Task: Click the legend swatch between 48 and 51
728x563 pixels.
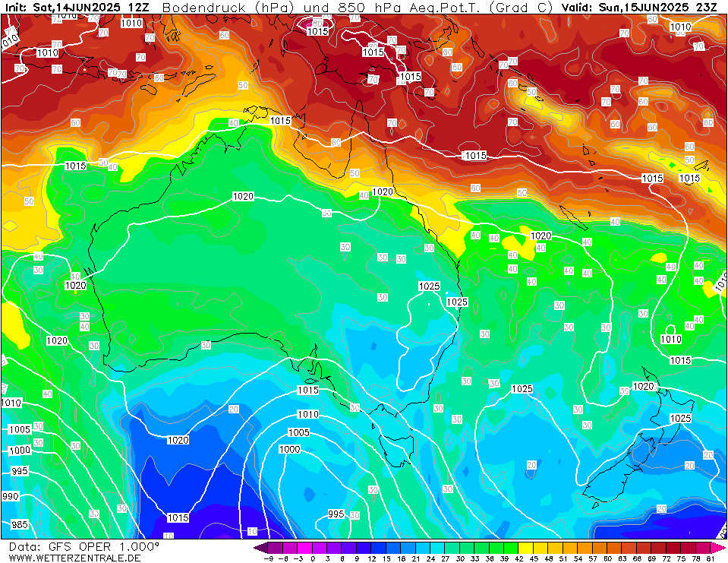Action: pos(556,548)
